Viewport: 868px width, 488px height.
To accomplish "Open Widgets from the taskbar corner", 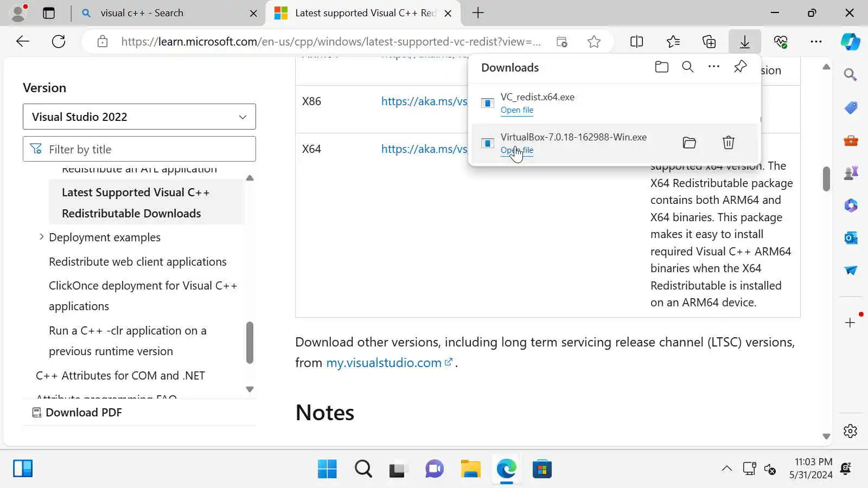I will [x=23, y=468].
